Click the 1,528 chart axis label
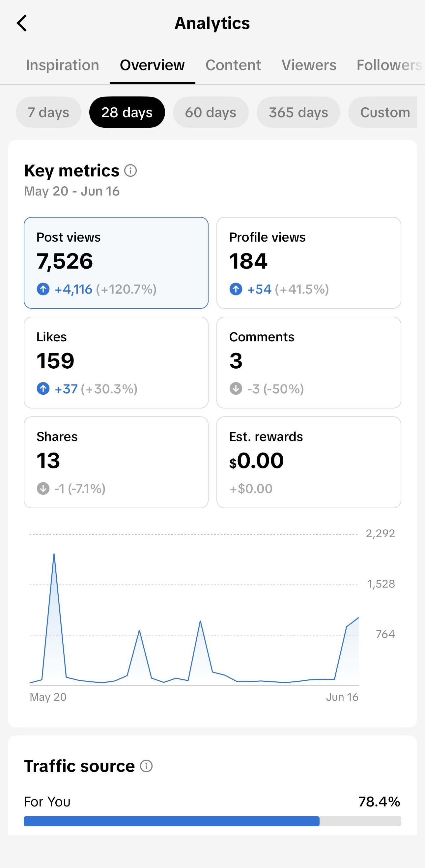The width and height of the screenshot is (425, 868). (x=381, y=584)
